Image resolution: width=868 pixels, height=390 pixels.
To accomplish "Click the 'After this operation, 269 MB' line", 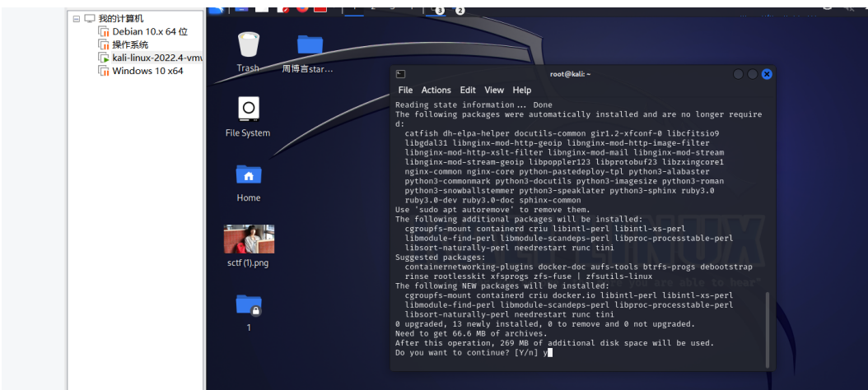I will [x=555, y=343].
